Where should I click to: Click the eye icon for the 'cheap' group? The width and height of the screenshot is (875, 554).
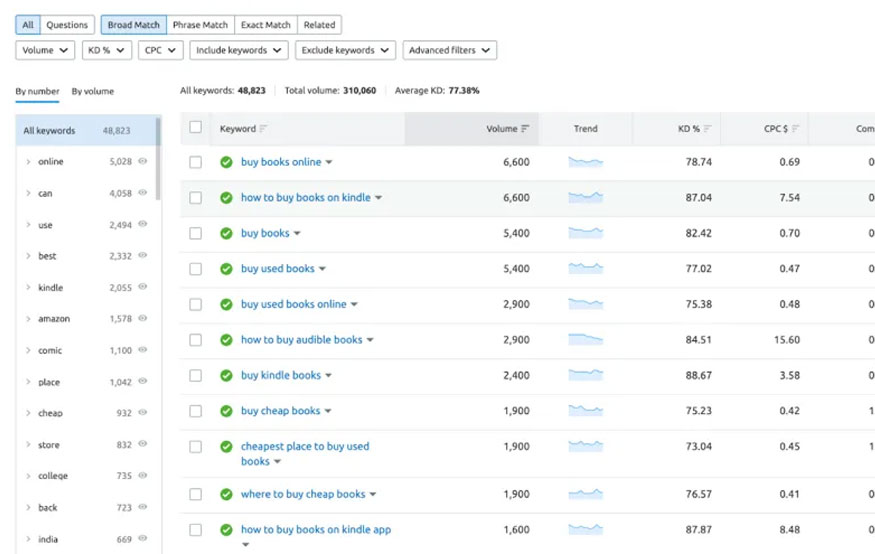[x=143, y=412]
